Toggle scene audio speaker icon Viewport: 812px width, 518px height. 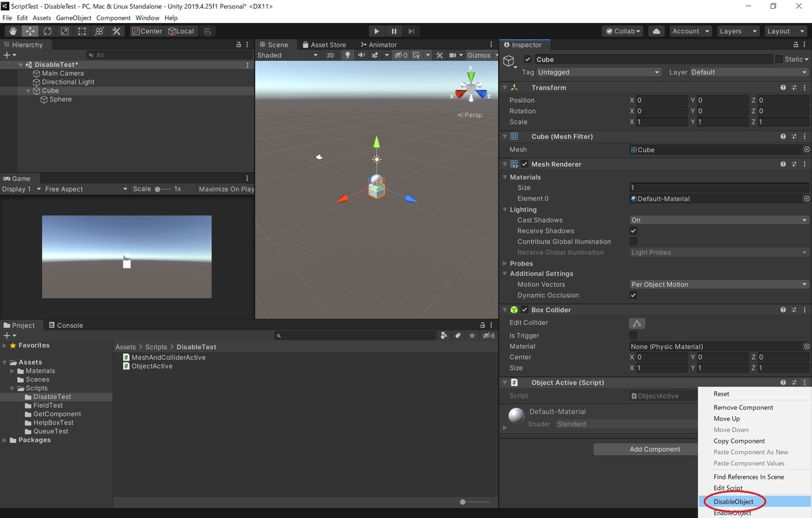click(x=362, y=55)
